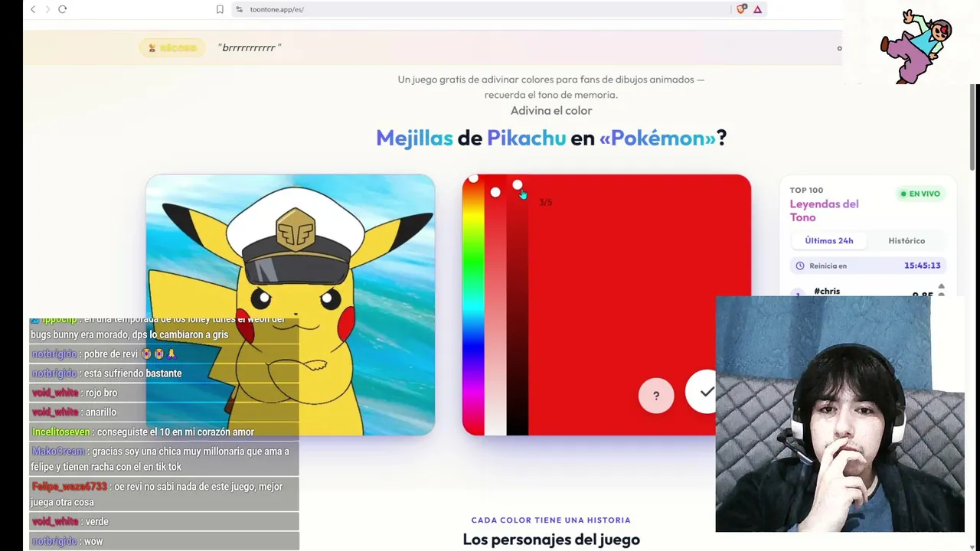This screenshot has width=980, height=551.
Task: Click the dancing cartoon character sticker
Action: pyautogui.click(x=916, y=46)
